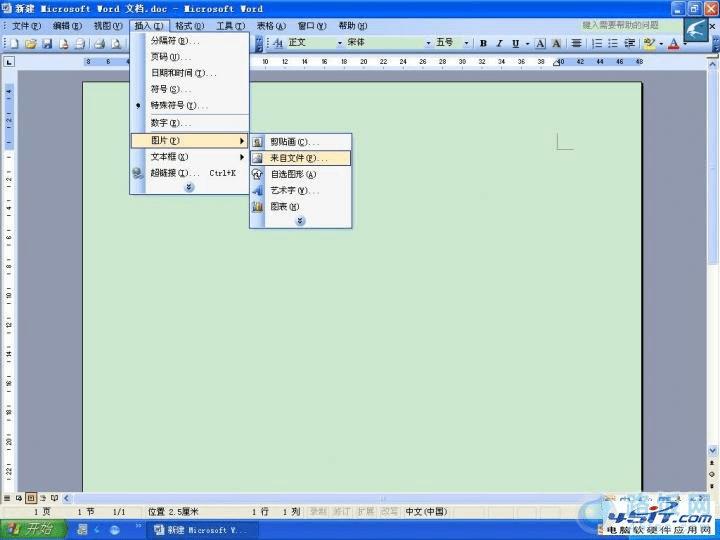The image size is (720, 540).
Task: Click the Print Preview magnifier icon
Action: coord(116,44)
